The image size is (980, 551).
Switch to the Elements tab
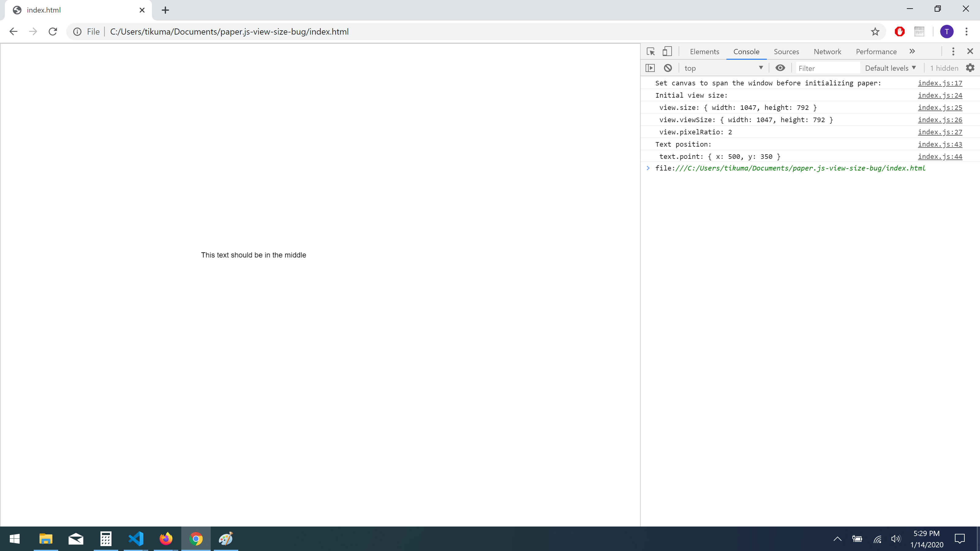click(704, 52)
